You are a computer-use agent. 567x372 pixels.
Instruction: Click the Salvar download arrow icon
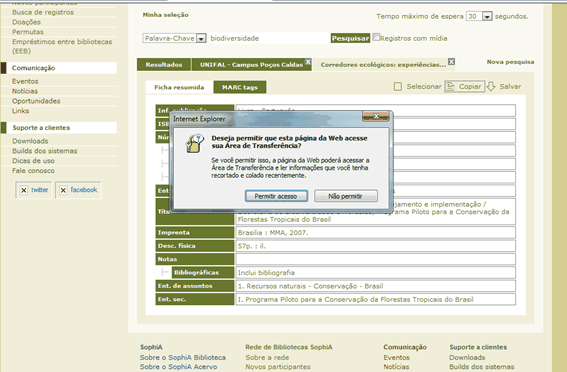pyautogui.click(x=491, y=86)
